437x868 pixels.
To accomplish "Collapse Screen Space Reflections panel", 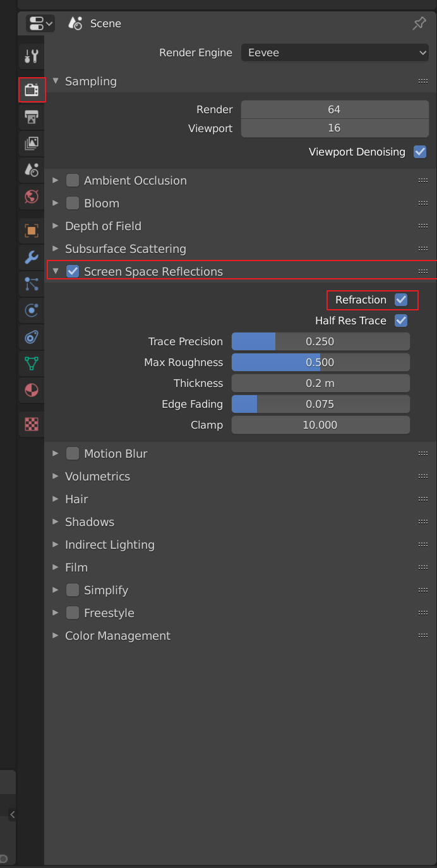I will 56,271.
